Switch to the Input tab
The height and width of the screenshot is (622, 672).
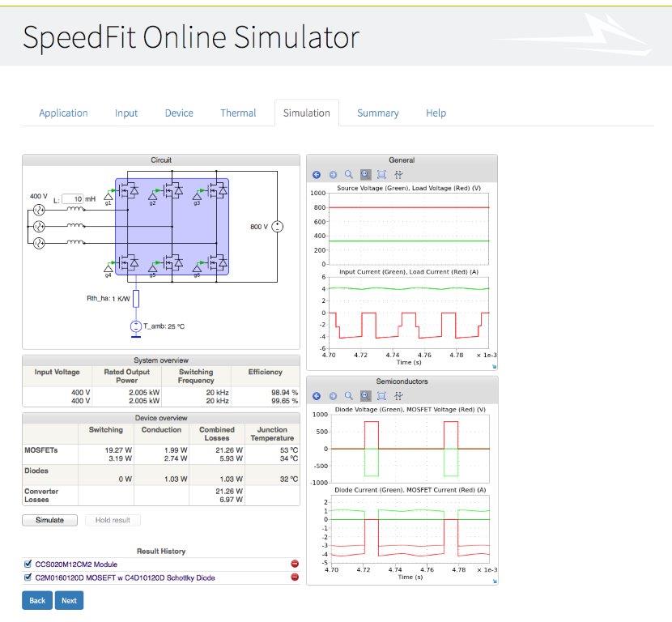[x=126, y=113]
